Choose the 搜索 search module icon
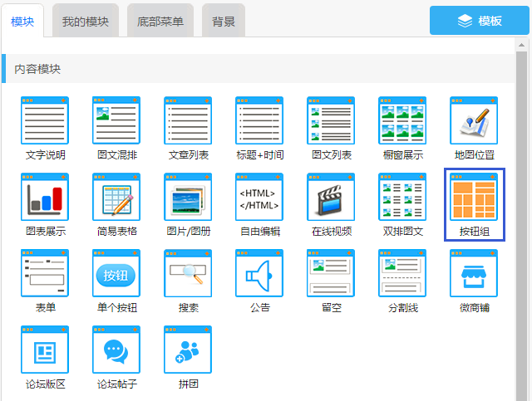The height and width of the screenshot is (401, 532). [188, 273]
